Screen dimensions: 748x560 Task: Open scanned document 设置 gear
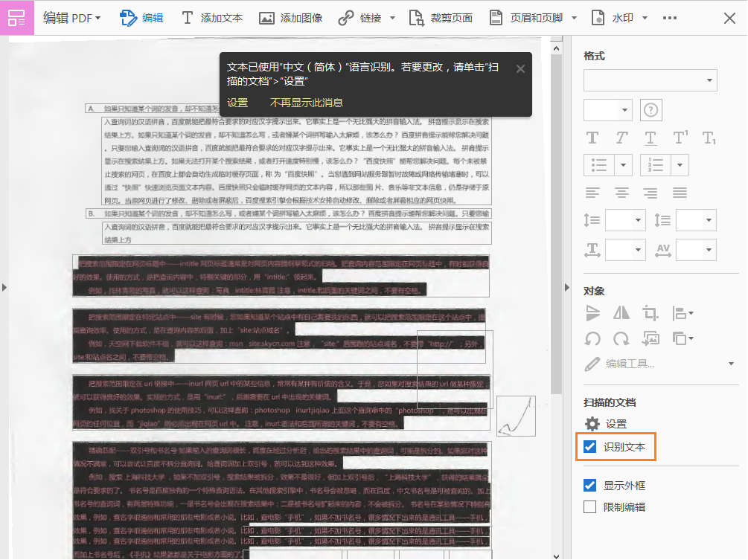(592, 424)
